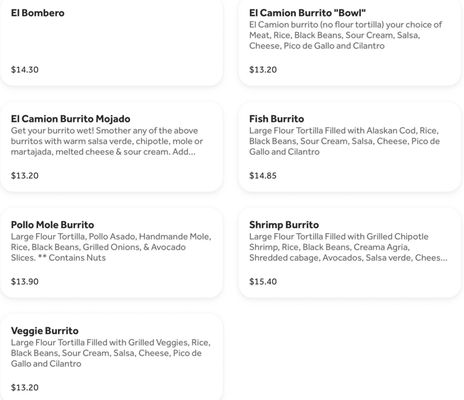Select the Veggie Burrito $13.20 price

click(x=25, y=388)
